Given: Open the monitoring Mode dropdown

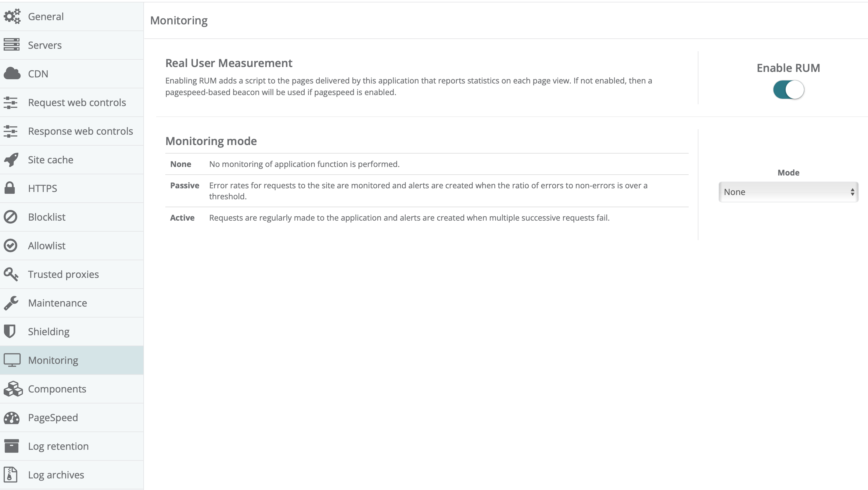Looking at the screenshot, I should point(788,192).
